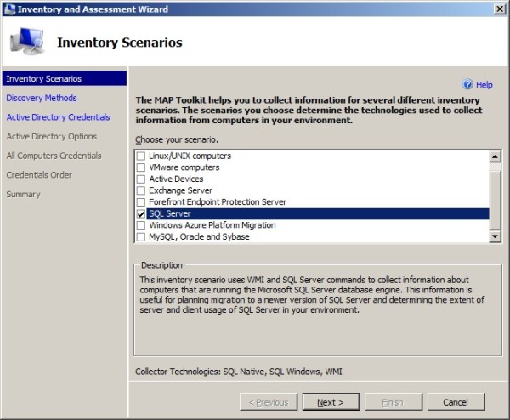510x420 pixels.
Task: Click the wizard computer icon in header
Action: pyautogui.click(x=26, y=41)
